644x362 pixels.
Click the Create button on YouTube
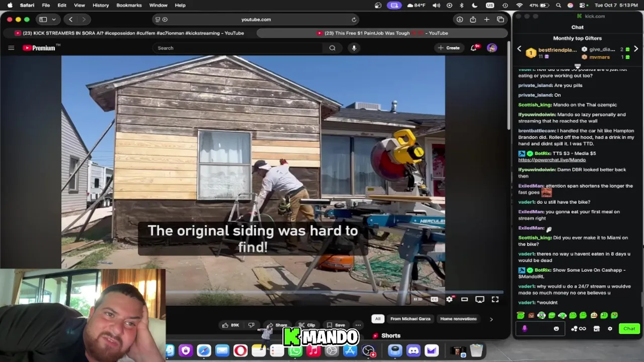click(x=449, y=48)
